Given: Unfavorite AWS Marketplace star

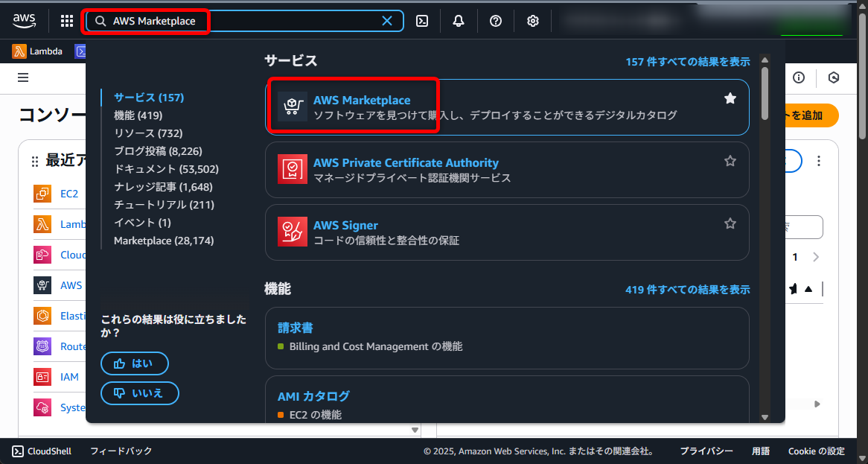Looking at the screenshot, I should (730, 98).
